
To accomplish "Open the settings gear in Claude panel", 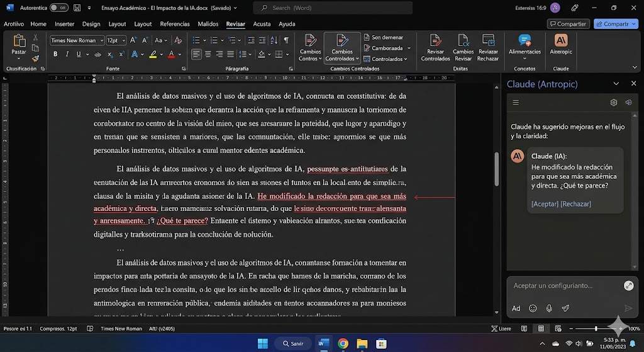I will click(614, 103).
